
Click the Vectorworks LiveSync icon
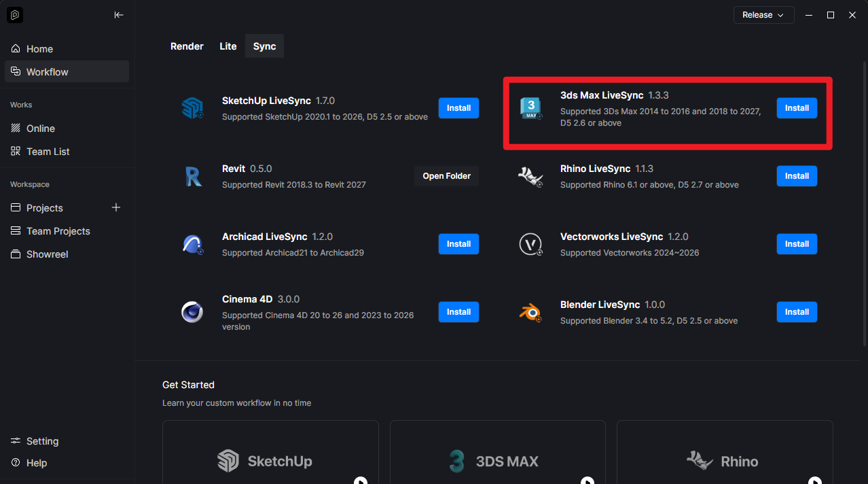[x=531, y=244]
